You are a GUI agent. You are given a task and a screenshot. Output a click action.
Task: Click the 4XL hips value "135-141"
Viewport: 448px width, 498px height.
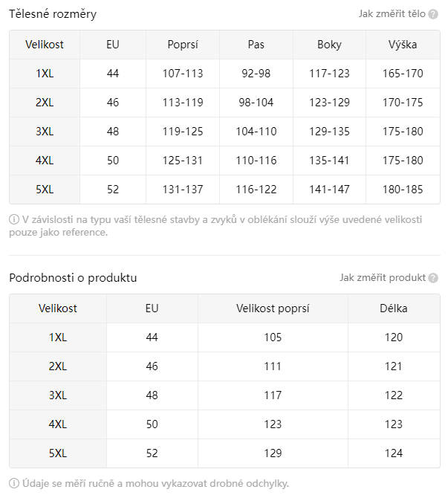click(329, 161)
